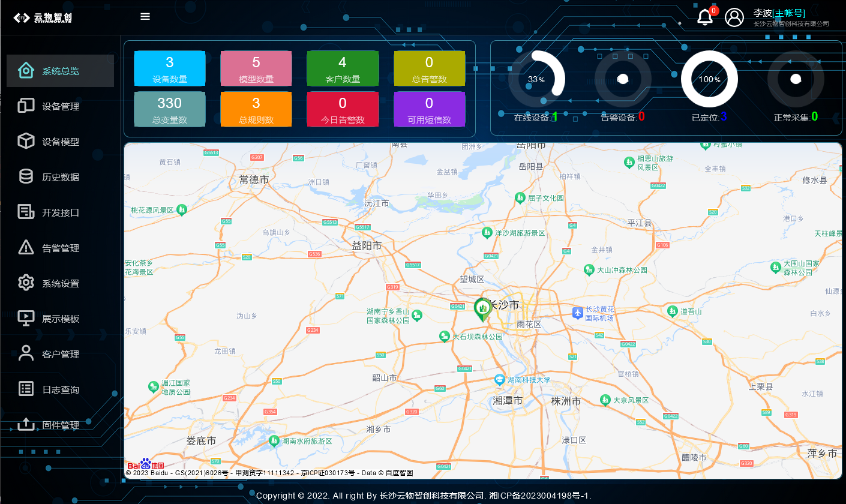Click the 告警管理 warning triangle icon
The width and height of the screenshot is (846, 504).
coord(26,248)
